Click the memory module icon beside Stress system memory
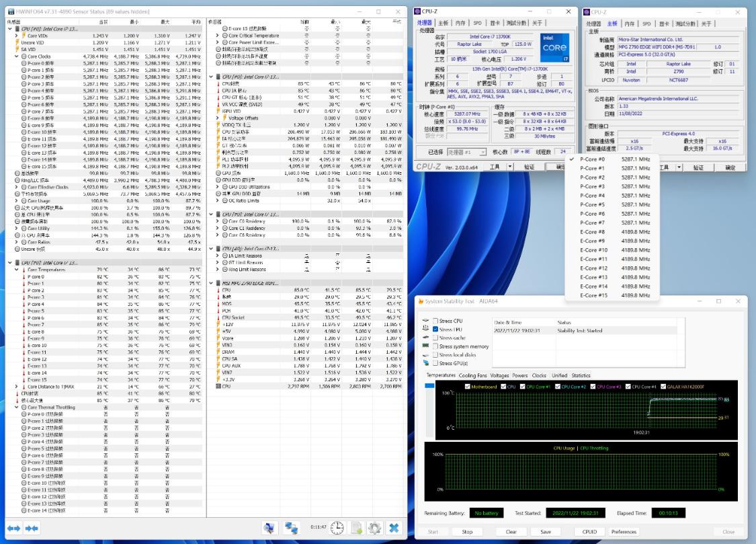The width and height of the screenshot is (756, 544). pos(425,346)
